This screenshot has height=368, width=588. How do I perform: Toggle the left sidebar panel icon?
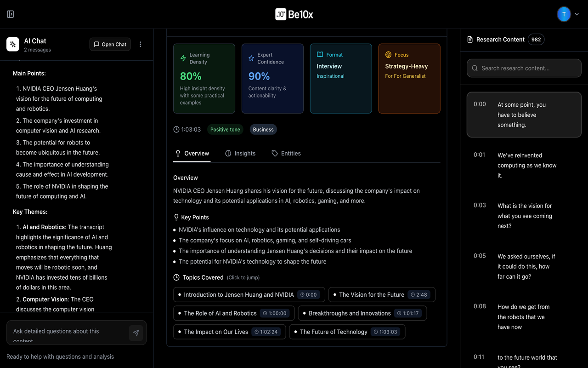pos(11,14)
